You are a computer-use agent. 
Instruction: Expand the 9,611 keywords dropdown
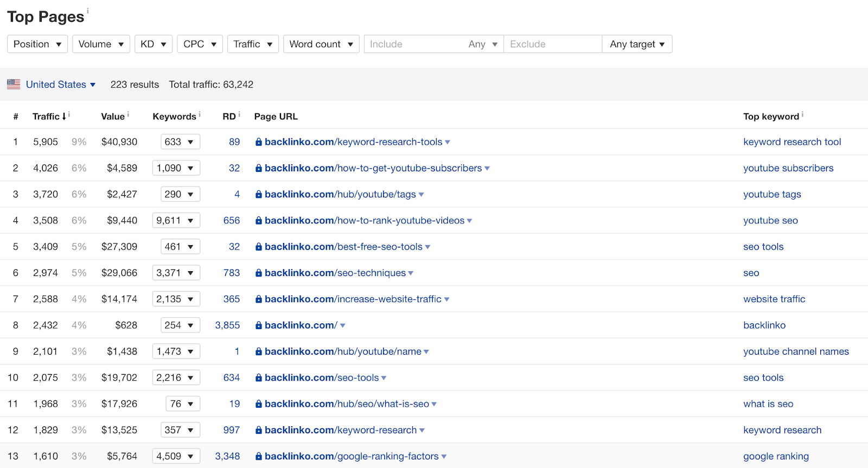click(176, 221)
